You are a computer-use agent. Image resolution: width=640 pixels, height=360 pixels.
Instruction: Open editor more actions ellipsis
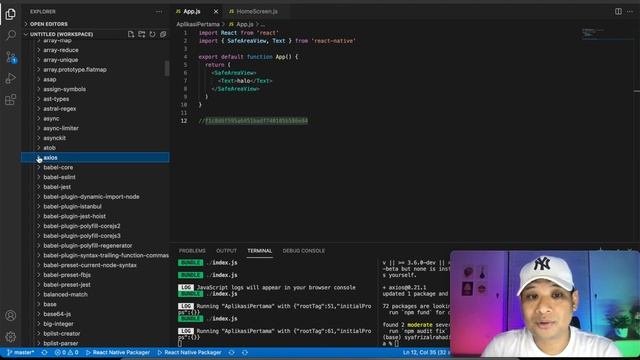point(630,11)
